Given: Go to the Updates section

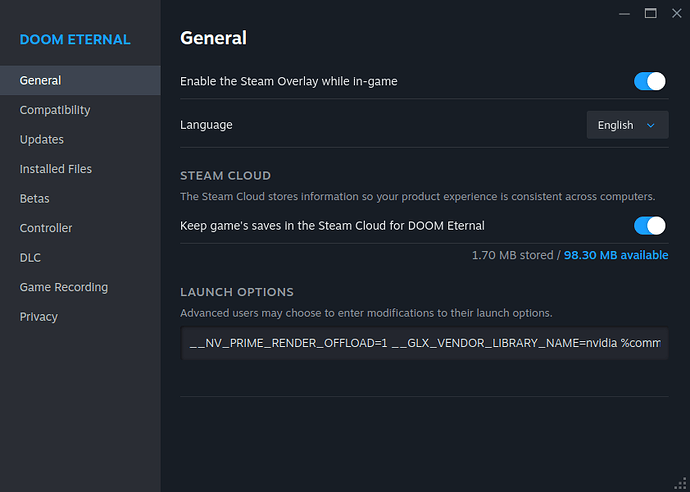Looking at the screenshot, I should (x=42, y=140).
